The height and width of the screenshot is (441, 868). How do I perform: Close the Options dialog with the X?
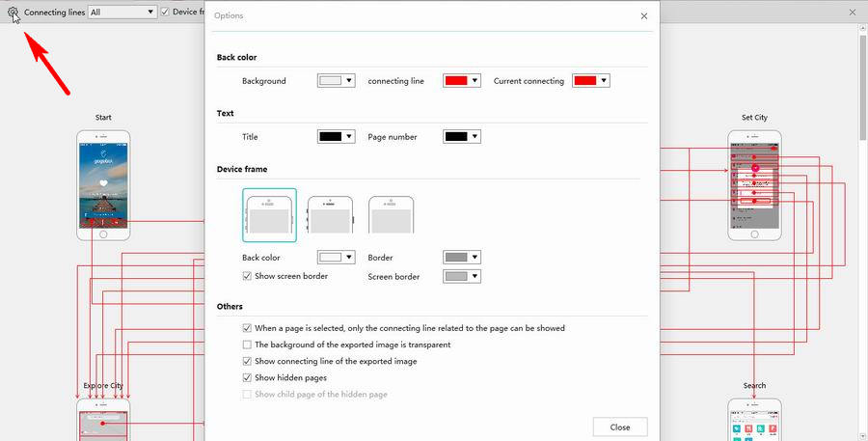point(644,16)
